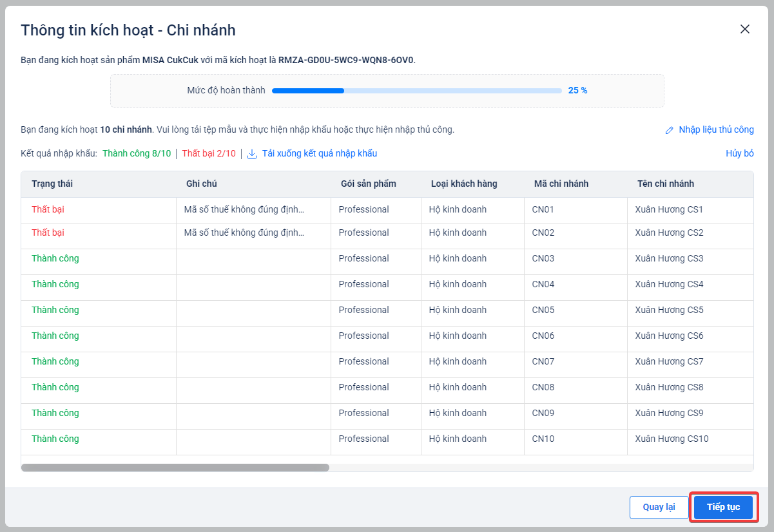Click Xuân Hương CS5 branch name
774x532 pixels.
669,310
